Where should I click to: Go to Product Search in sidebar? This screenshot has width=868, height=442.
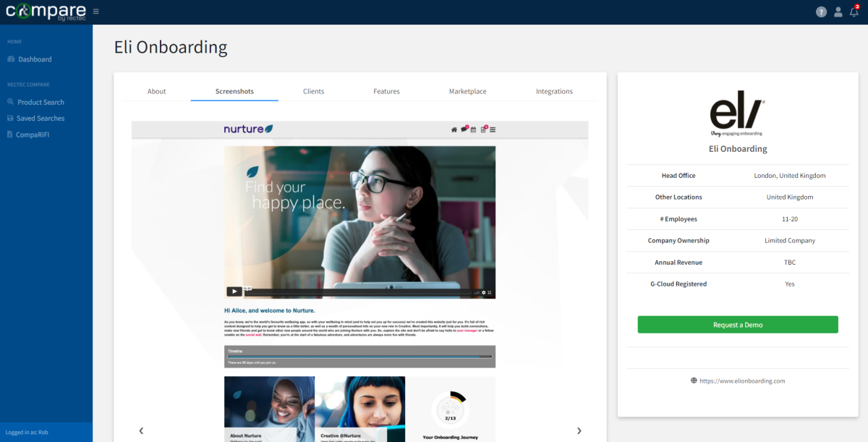pos(41,102)
